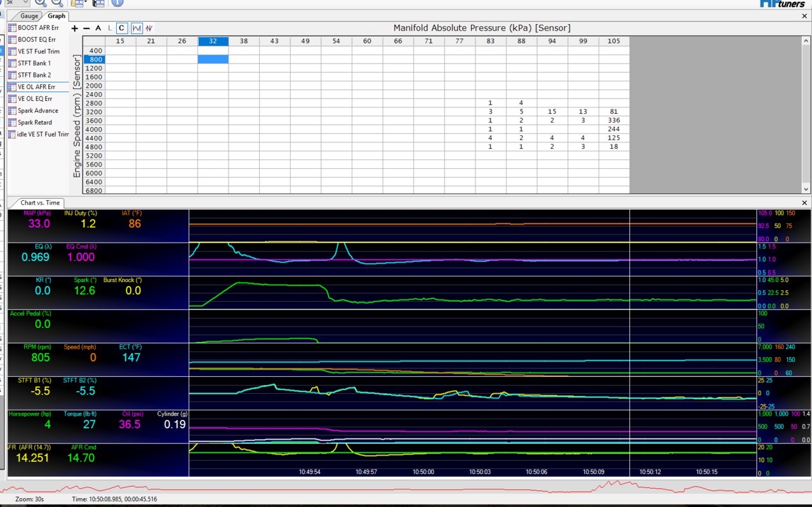Click the cell showing value 336

point(614,120)
